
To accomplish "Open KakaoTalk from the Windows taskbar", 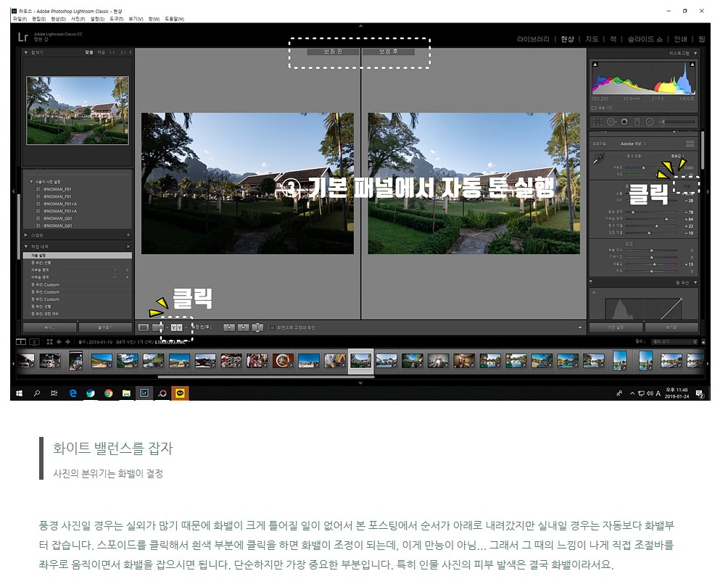I will pyautogui.click(x=180, y=393).
